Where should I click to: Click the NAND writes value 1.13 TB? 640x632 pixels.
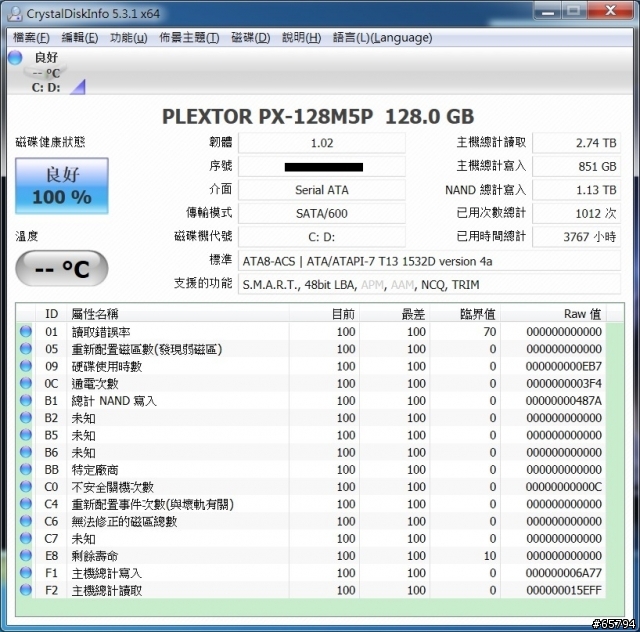tap(576, 190)
